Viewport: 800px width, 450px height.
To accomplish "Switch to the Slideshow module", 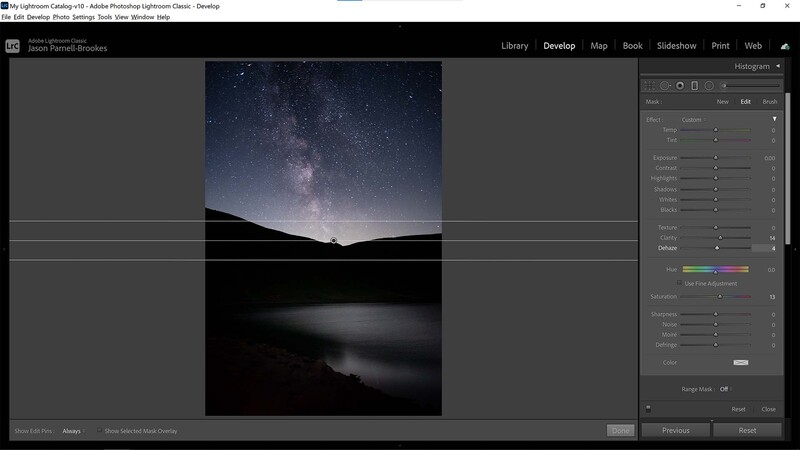I will pyautogui.click(x=677, y=45).
